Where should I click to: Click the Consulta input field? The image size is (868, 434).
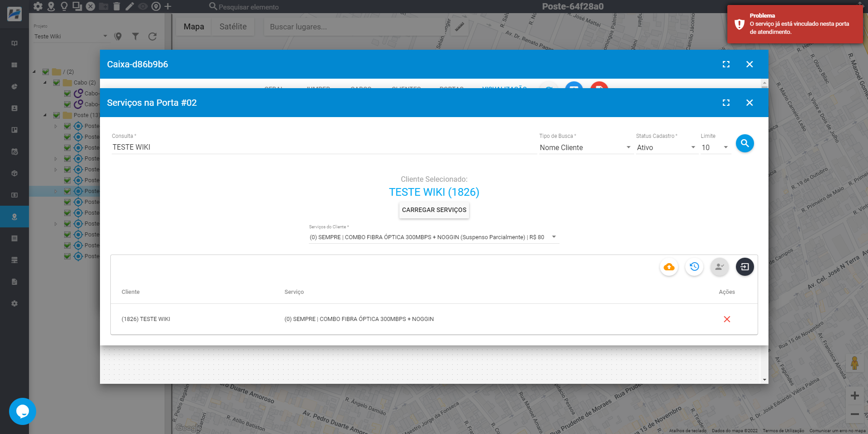tap(323, 147)
